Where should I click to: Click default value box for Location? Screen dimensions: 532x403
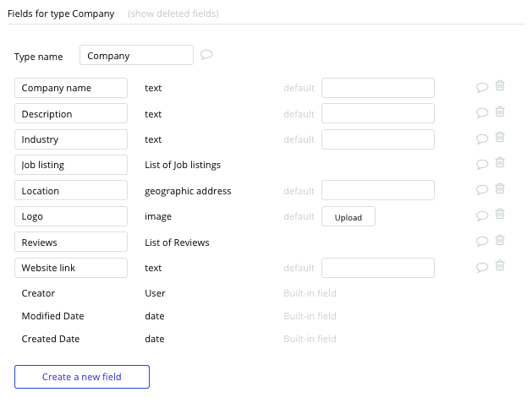[x=378, y=190]
